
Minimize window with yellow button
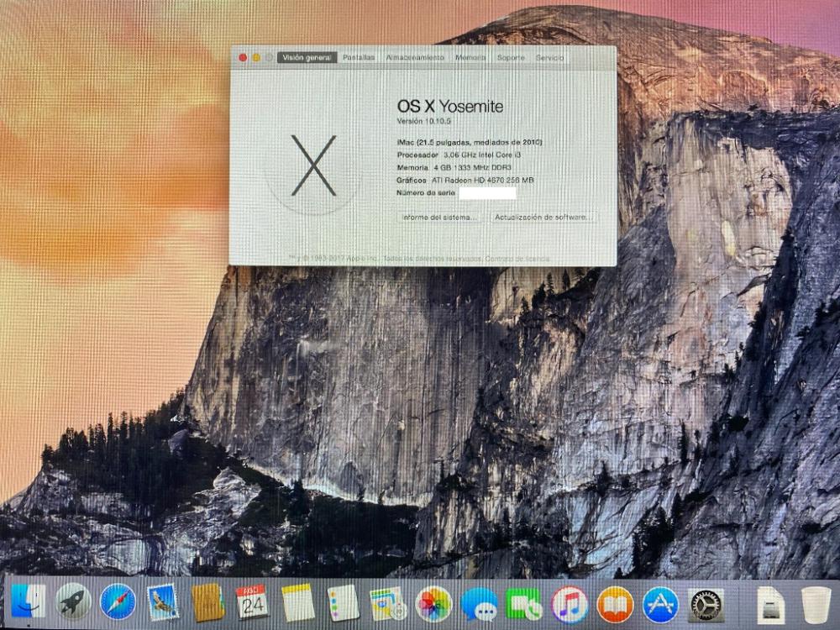pyautogui.click(x=256, y=57)
